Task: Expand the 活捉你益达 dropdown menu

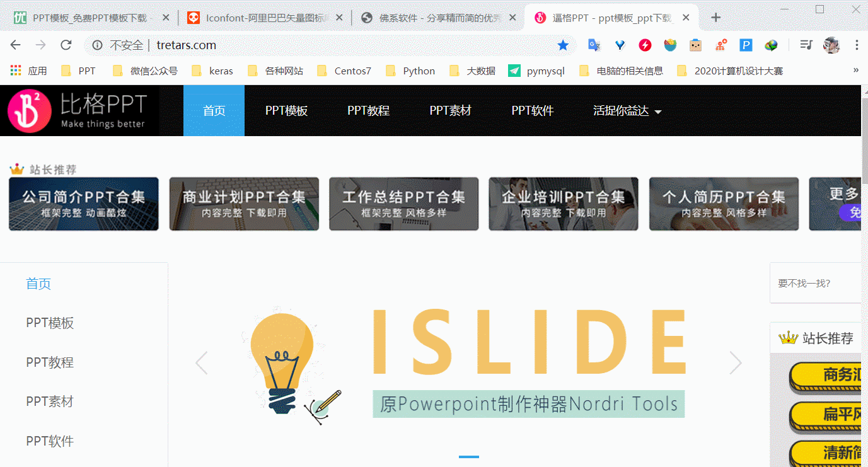Action: pyautogui.click(x=627, y=111)
